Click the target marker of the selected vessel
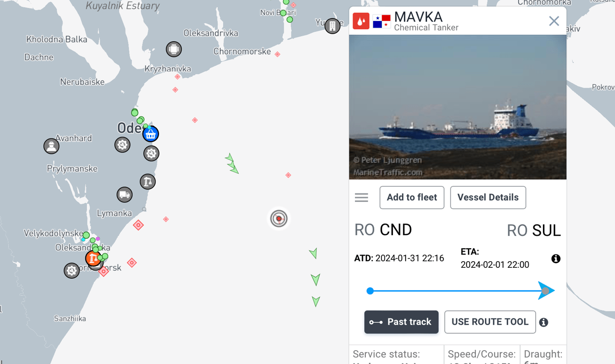615x364 pixels. pyautogui.click(x=279, y=218)
